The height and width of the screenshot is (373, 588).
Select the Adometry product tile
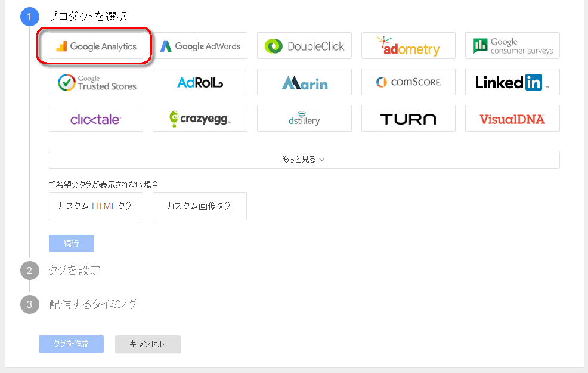tap(408, 46)
